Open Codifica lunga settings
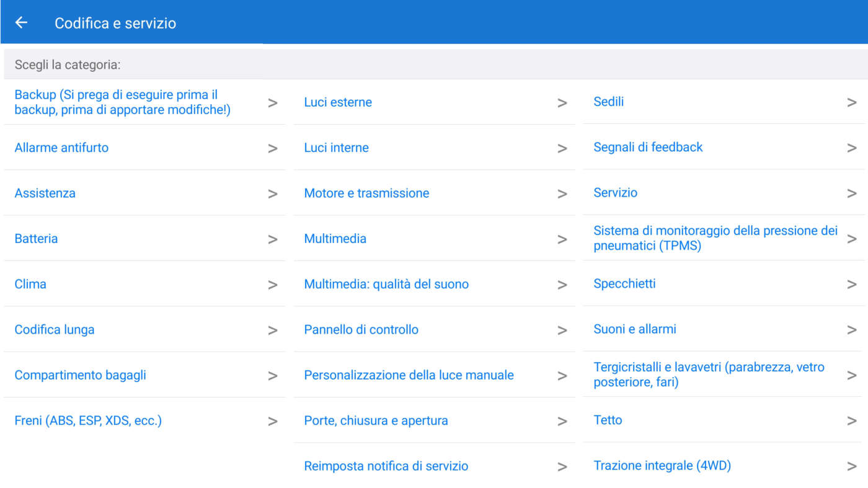The width and height of the screenshot is (868, 488). (x=55, y=330)
